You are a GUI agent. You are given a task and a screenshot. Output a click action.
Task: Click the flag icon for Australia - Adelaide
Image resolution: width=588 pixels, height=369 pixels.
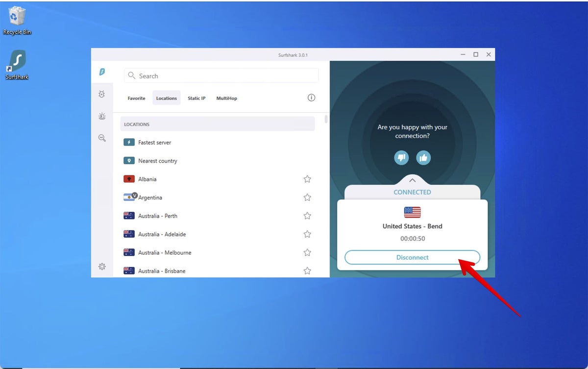click(129, 234)
